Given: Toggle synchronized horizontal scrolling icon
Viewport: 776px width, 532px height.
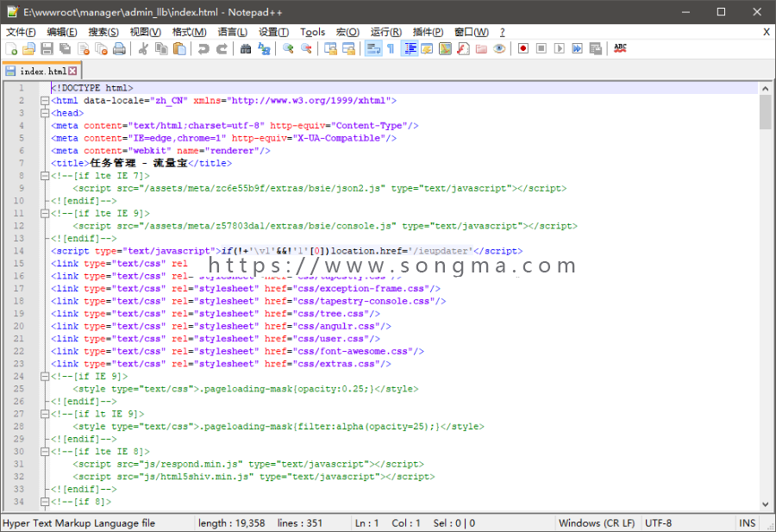Looking at the screenshot, I should pyautogui.click(x=348, y=48).
